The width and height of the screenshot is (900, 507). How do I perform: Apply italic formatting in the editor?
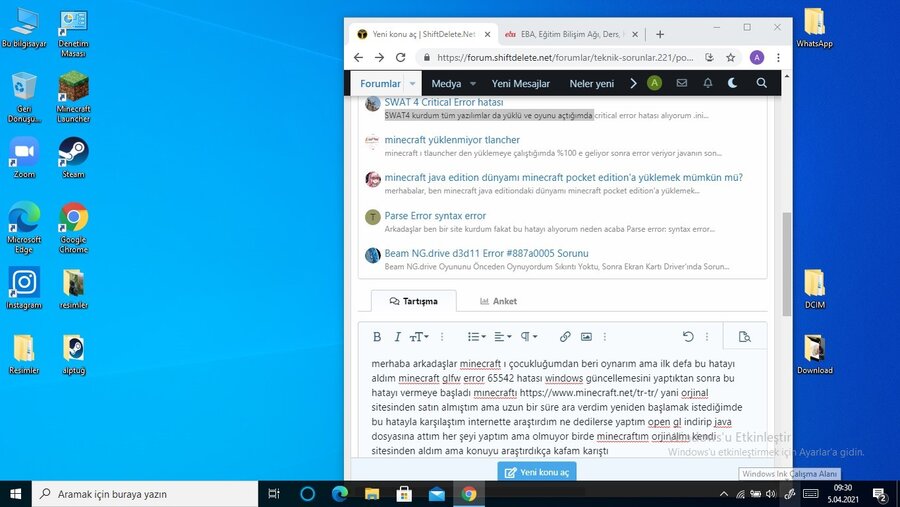pyautogui.click(x=397, y=337)
